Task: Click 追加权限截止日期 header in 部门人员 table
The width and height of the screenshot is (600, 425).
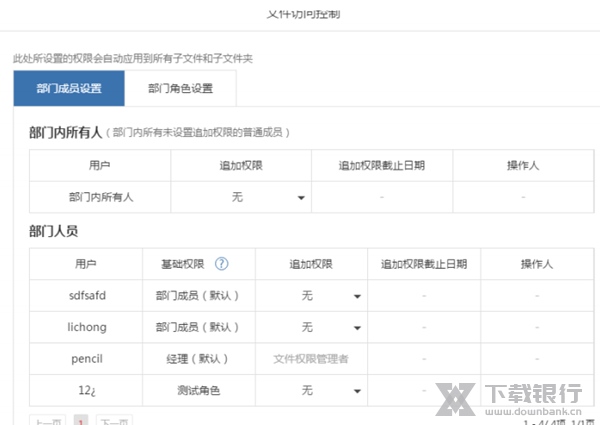Action: coord(424,264)
